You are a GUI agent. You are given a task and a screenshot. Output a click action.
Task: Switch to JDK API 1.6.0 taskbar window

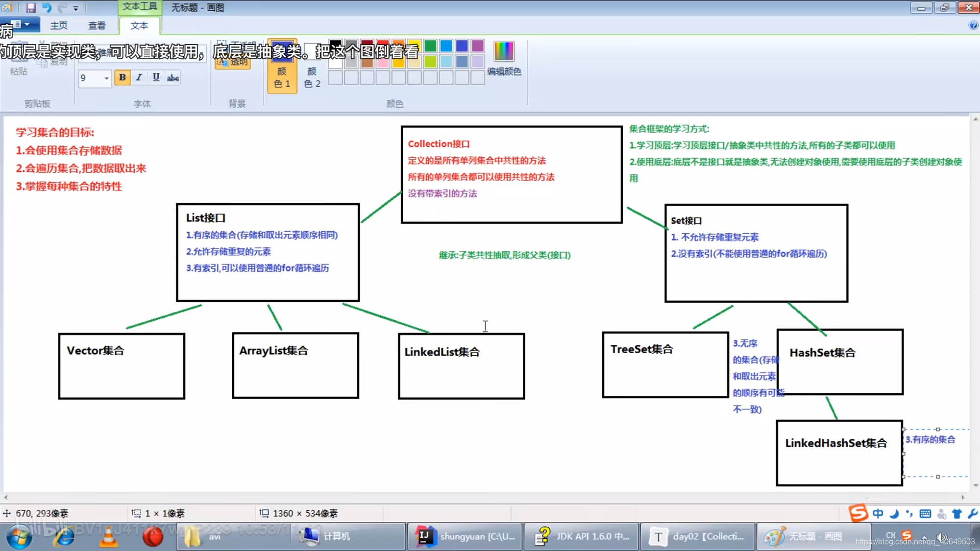(582, 537)
